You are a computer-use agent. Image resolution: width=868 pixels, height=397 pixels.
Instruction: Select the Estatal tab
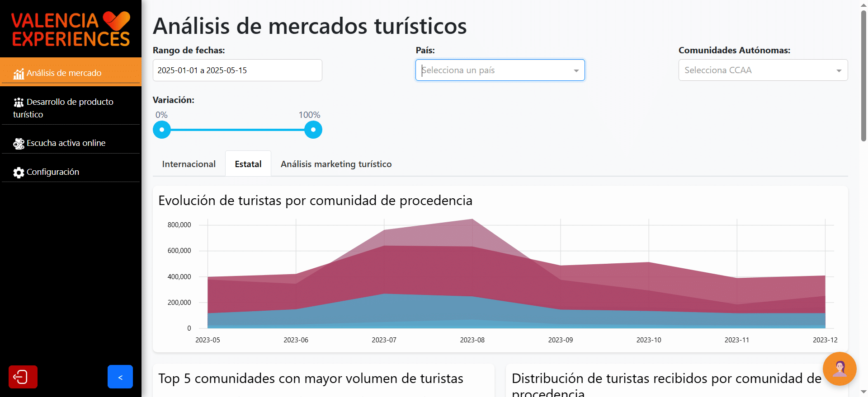click(x=248, y=164)
